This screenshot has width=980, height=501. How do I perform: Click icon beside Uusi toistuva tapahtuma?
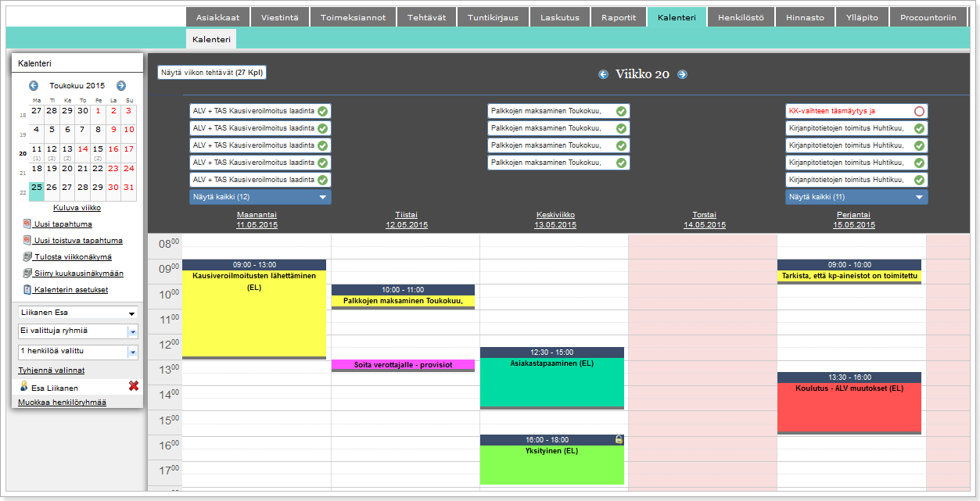point(27,240)
